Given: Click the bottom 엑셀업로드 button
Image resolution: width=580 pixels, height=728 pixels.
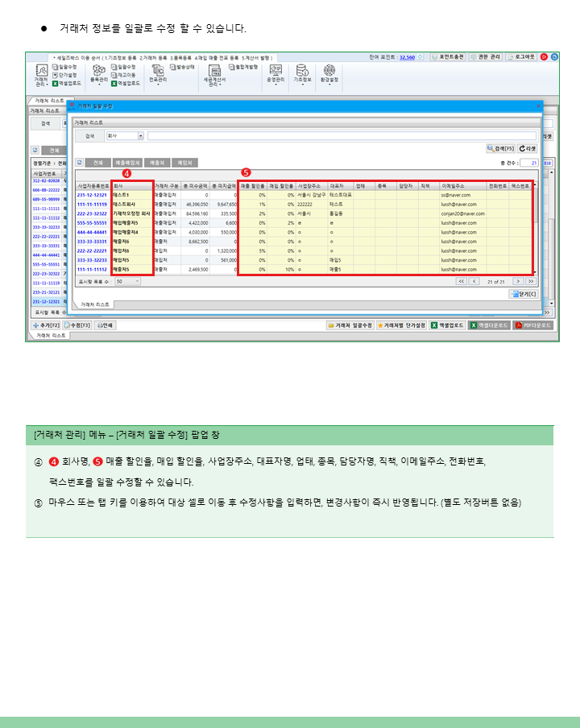Looking at the screenshot, I should (447, 325).
